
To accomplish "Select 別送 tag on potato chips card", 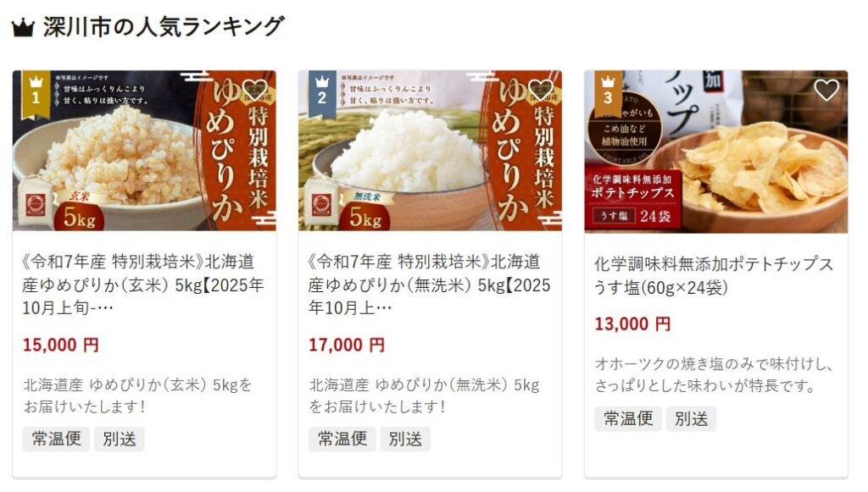I will coord(692,418).
